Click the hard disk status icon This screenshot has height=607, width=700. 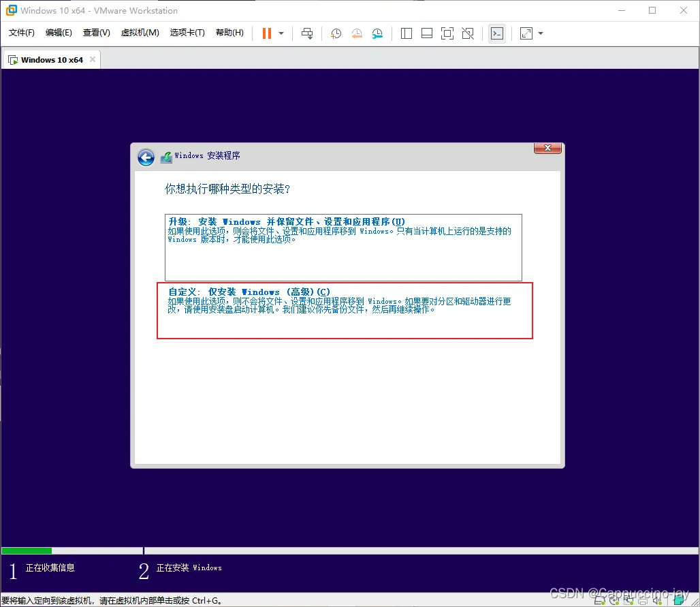point(599,600)
